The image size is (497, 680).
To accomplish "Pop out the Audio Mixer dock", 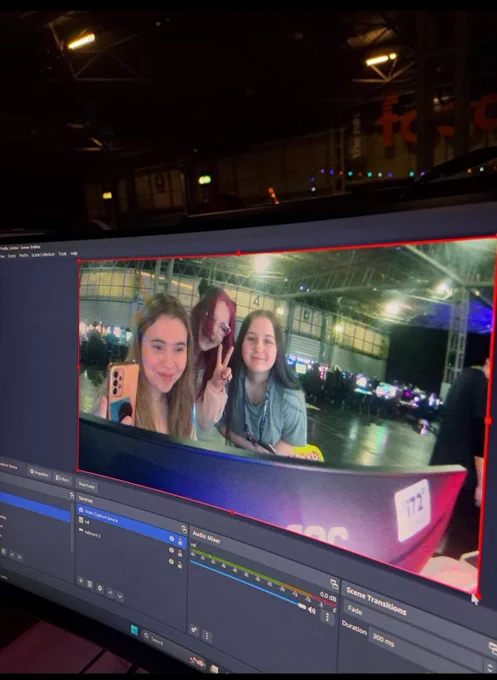I will pos(334,584).
